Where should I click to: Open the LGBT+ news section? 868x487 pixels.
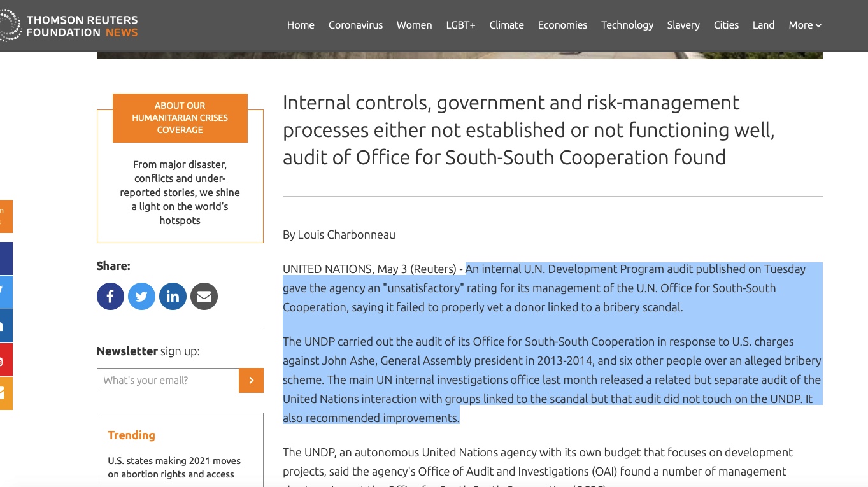[x=460, y=25]
